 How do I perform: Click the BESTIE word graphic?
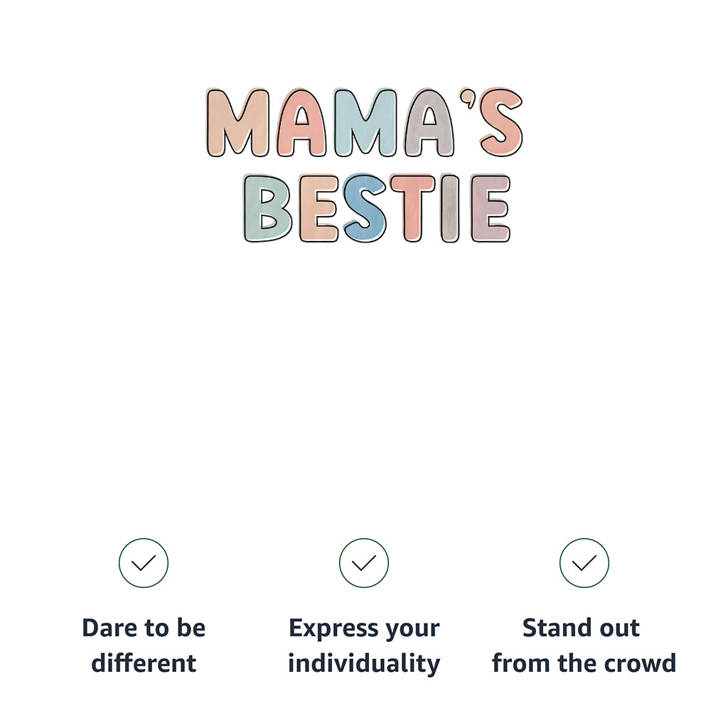coord(377,208)
